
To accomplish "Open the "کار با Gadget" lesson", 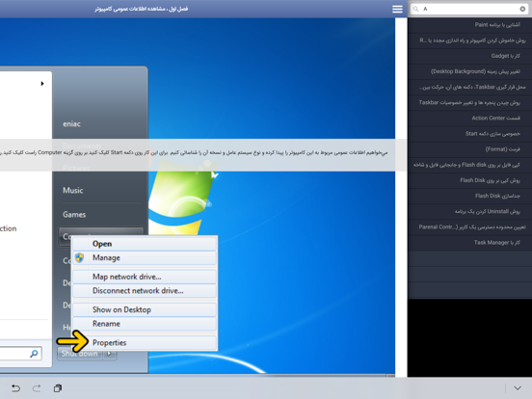I will tap(469, 56).
